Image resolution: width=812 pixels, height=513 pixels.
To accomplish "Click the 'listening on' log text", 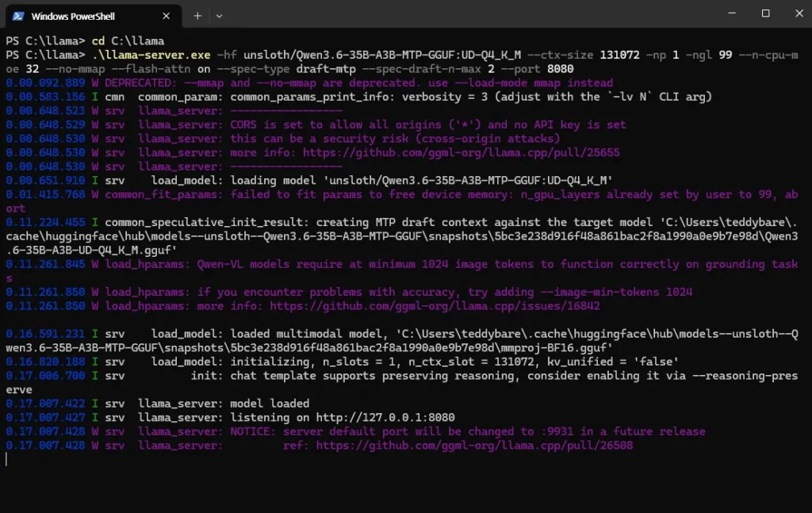I will [270, 418].
